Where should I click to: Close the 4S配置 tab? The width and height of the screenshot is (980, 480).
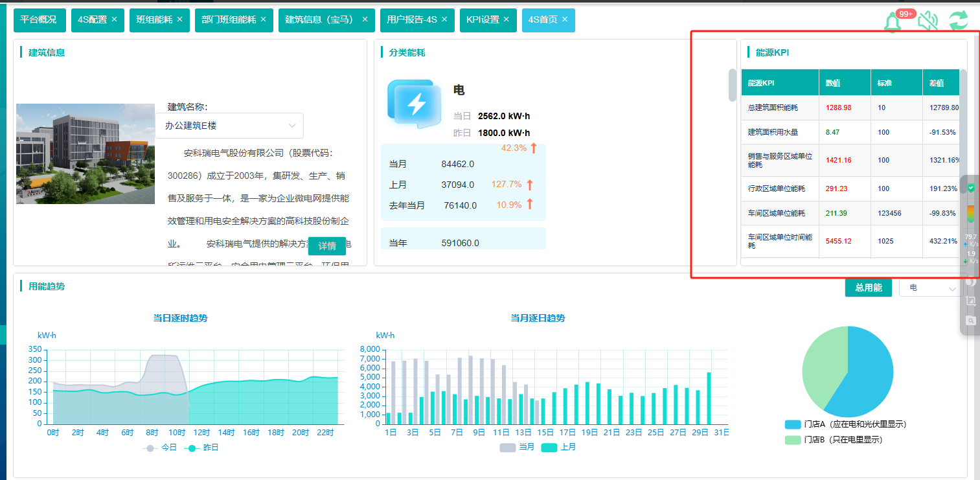pos(114,19)
